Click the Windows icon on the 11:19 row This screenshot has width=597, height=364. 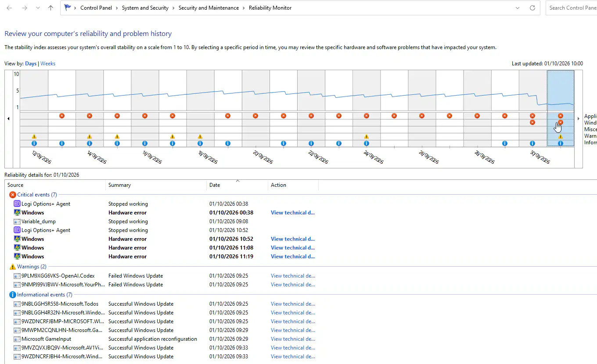[17, 257]
